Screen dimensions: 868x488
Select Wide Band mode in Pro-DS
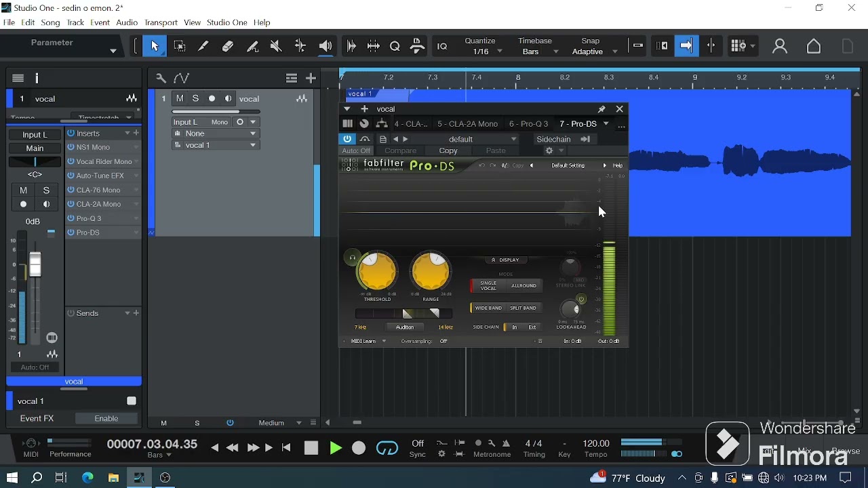(x=488, y=308)
